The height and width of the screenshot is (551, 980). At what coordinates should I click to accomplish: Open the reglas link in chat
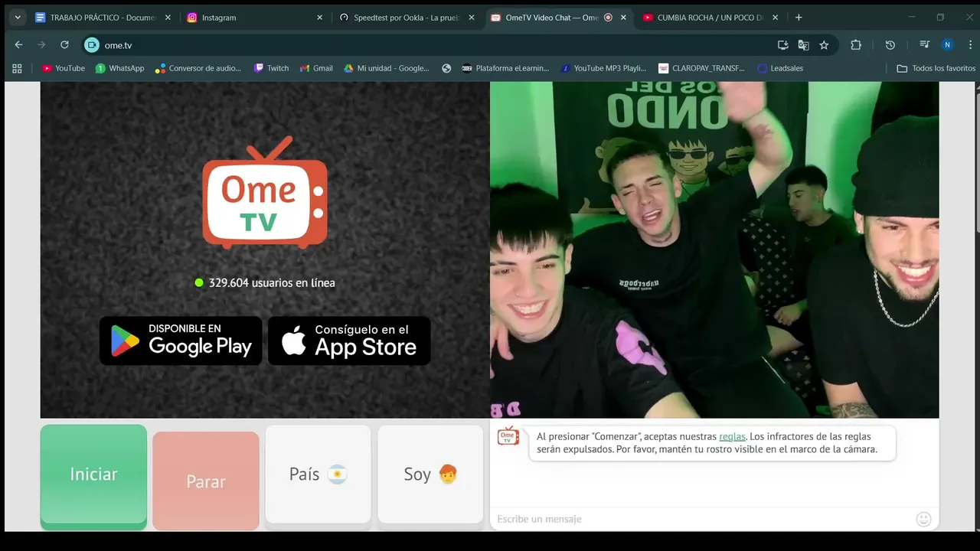coord(732,436)
